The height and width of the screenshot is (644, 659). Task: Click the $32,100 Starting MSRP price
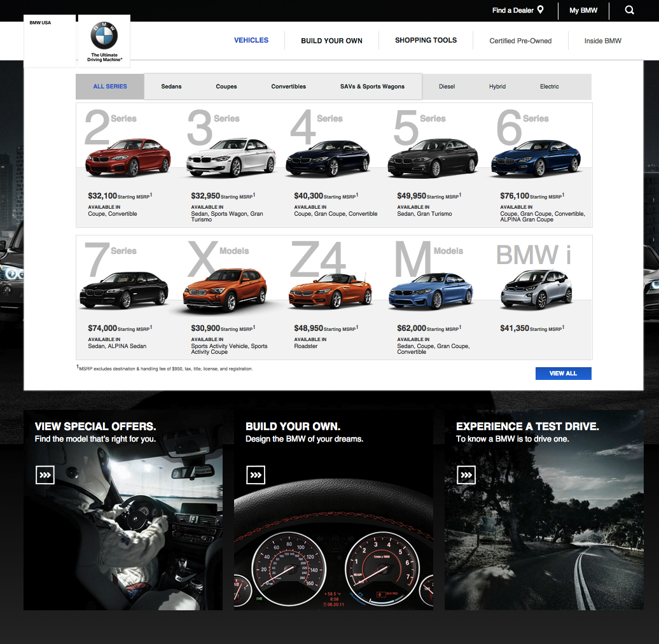(120, 196)
